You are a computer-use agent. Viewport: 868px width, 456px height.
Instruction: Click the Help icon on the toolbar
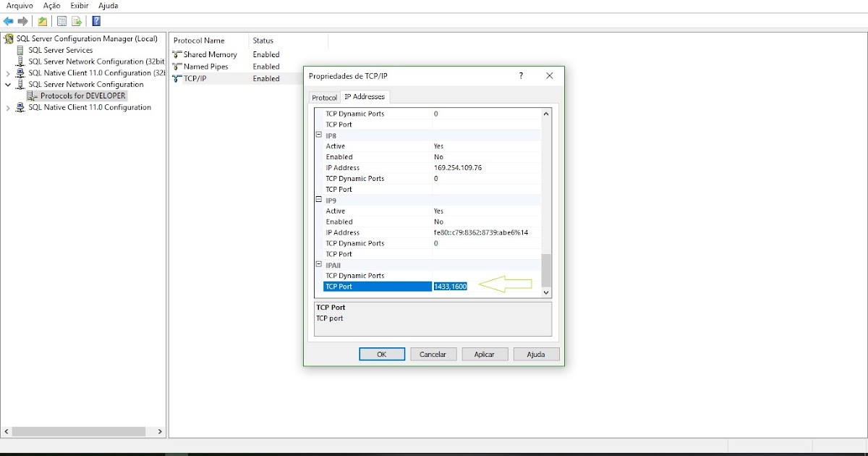pyautogui.click(x=96, y=20)
